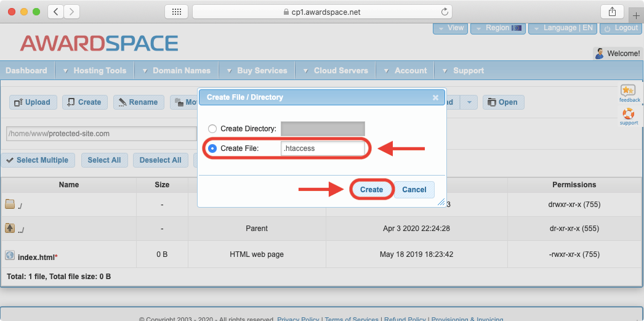Select the Create Directory radio button
Screen dimensions: 644x321
(x=212, y=129)
